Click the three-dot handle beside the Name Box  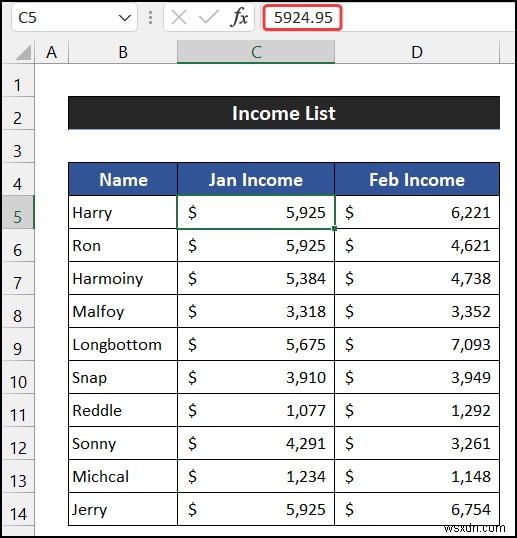(x=150, y=17)
